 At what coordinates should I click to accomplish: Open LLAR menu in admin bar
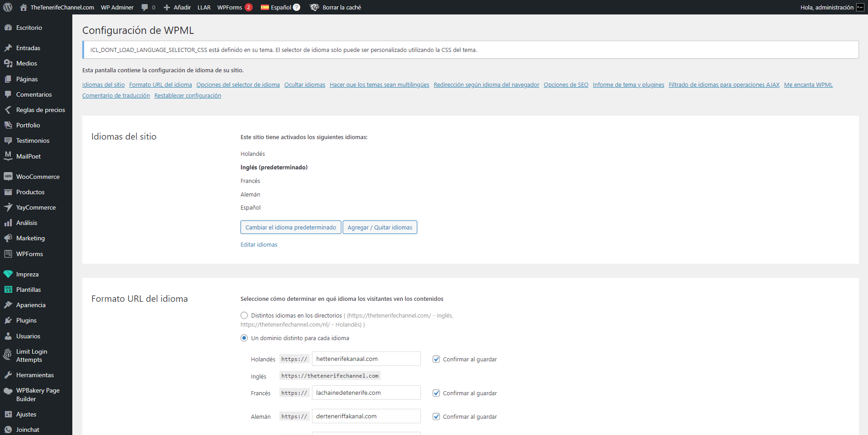pyautogui.click(x=204, y=7)
